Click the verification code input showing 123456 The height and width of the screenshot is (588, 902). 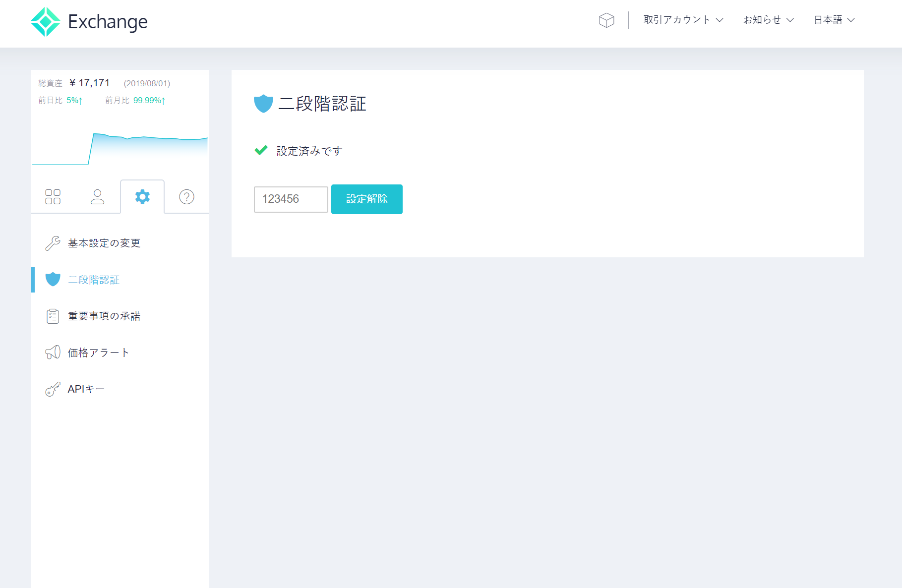290,199
